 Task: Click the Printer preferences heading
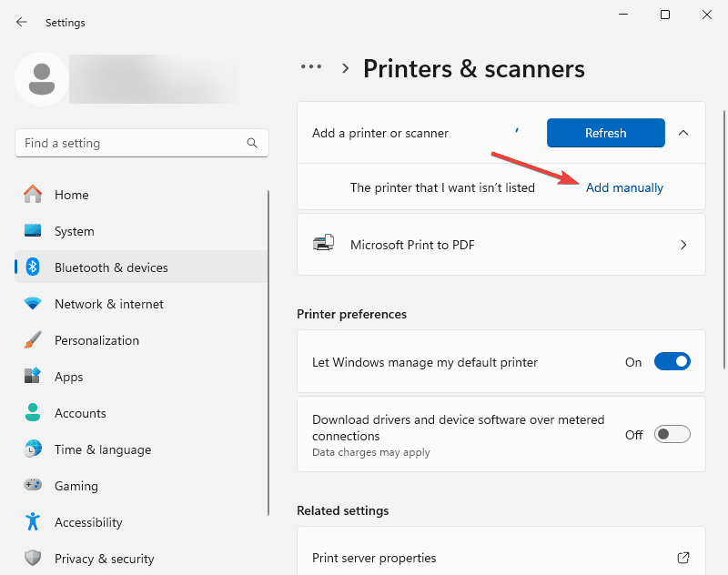coord(351,314)
